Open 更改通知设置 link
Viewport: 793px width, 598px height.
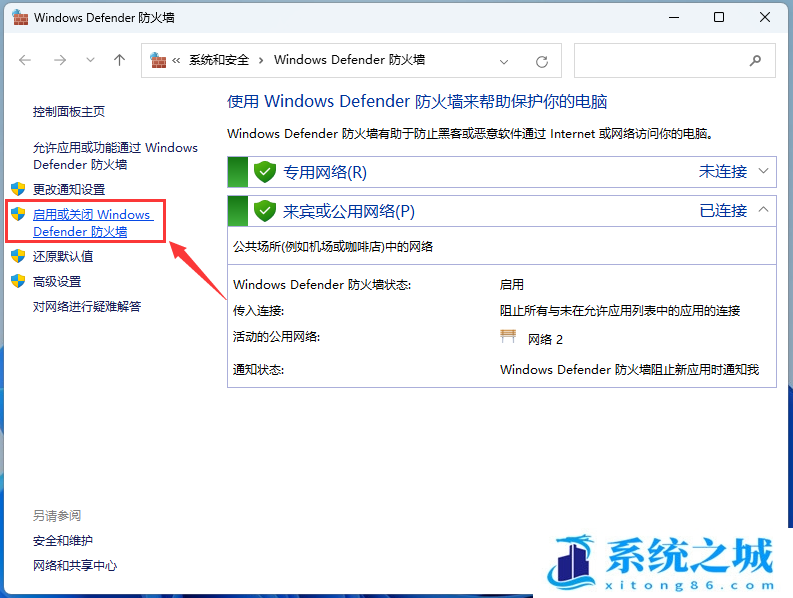[x=69, y=189]
